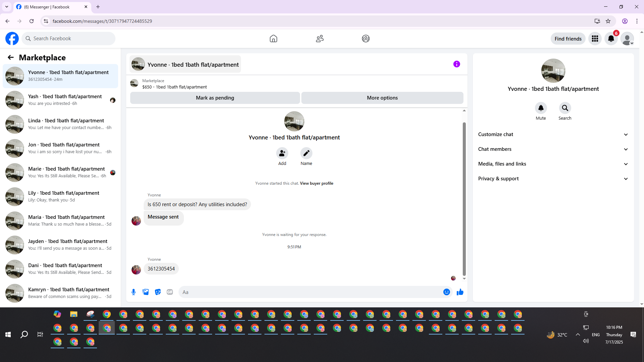Screen dimensions: 644x362
Task: Click the browser address bar URL
Action: point(102,21)
